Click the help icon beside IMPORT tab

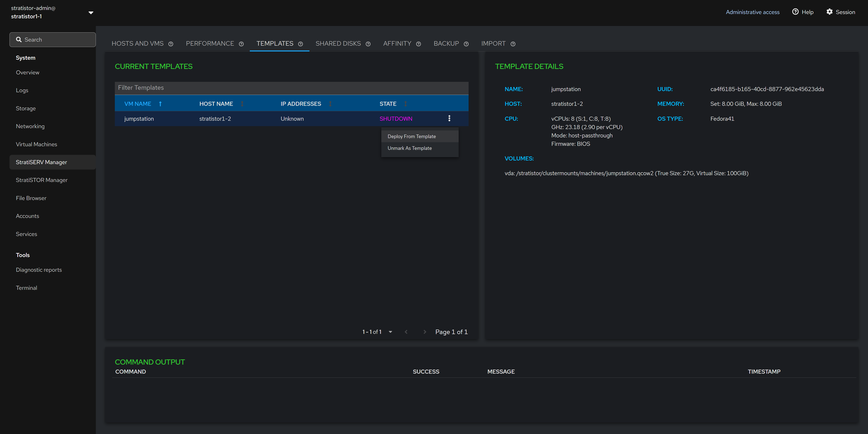click(x=513, y=44)
